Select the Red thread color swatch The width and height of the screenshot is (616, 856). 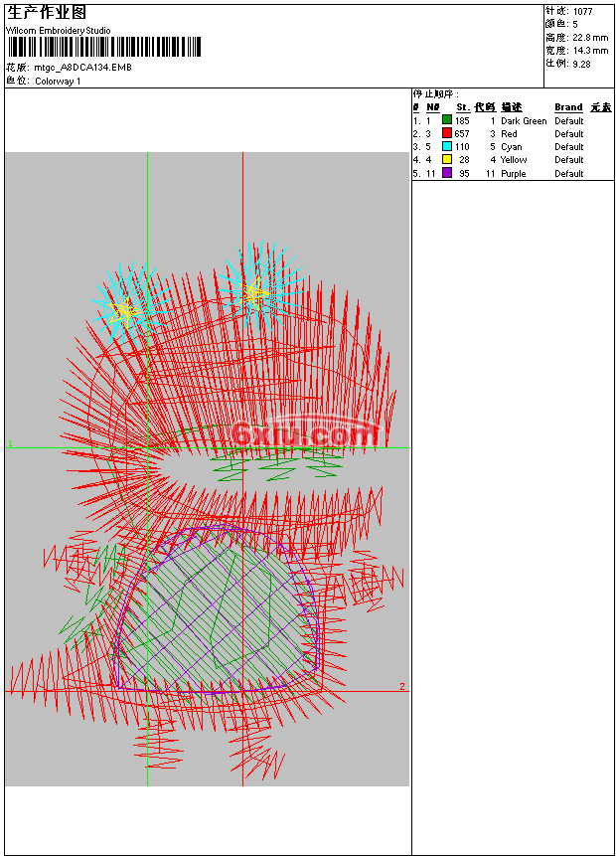coord(447,133)
